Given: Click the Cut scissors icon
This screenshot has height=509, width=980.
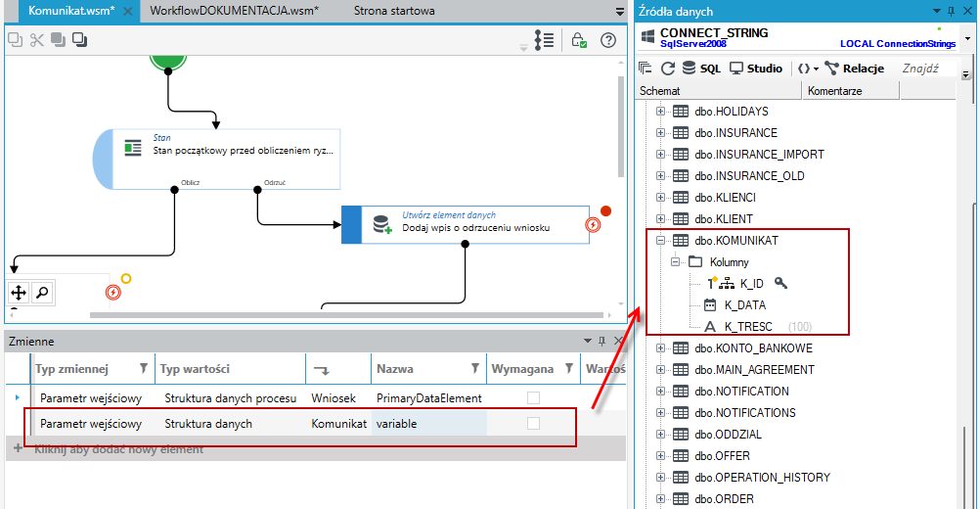Looking at the screenshot, I should coord(37,40).
